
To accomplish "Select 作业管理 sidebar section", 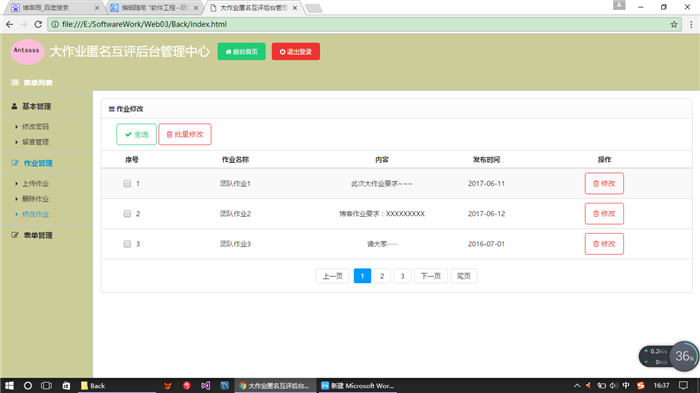I will pyautogui.click(x=38, y=163).
